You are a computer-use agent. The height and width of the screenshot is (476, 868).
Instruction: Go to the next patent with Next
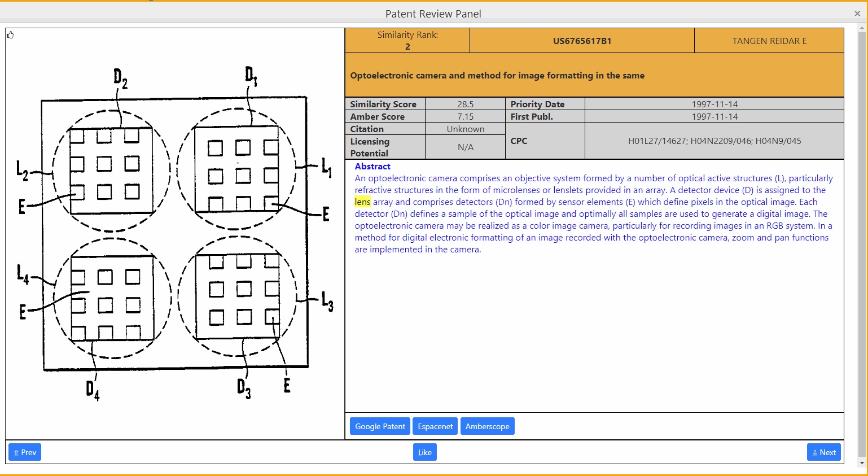[824, 452]
